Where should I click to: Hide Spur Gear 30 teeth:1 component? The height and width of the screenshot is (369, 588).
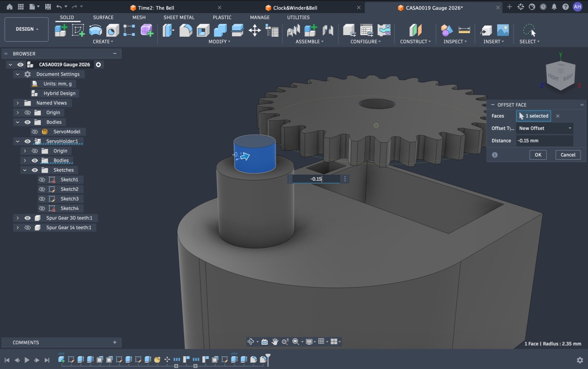[27, 218]
